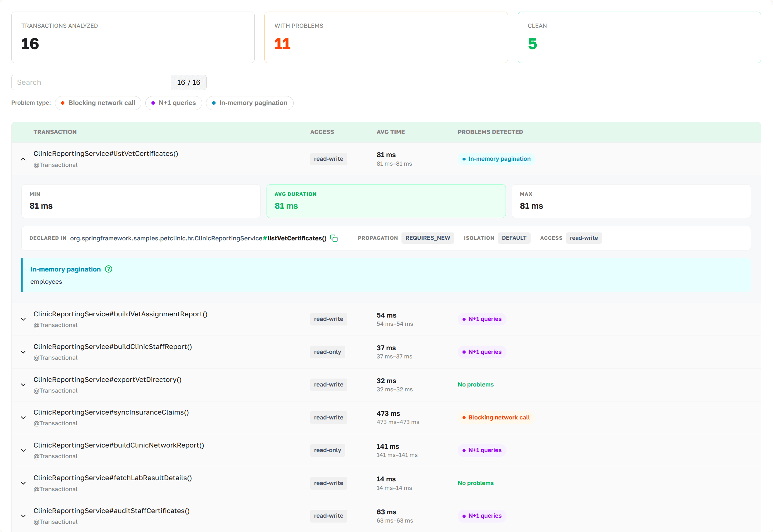
Task: Click In-memory pagination badge on listVetCertificates
Action: (496, 159)
